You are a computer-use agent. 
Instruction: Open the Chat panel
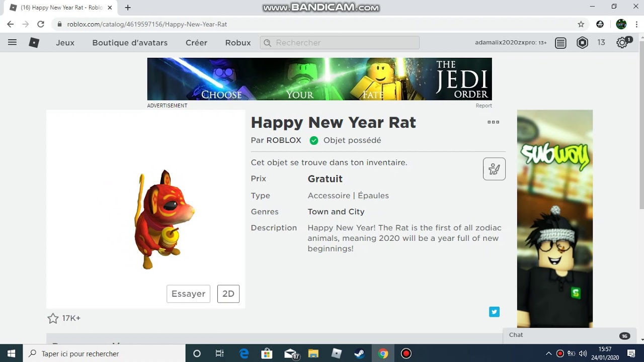pyautogui.click(x=569, y=335)
